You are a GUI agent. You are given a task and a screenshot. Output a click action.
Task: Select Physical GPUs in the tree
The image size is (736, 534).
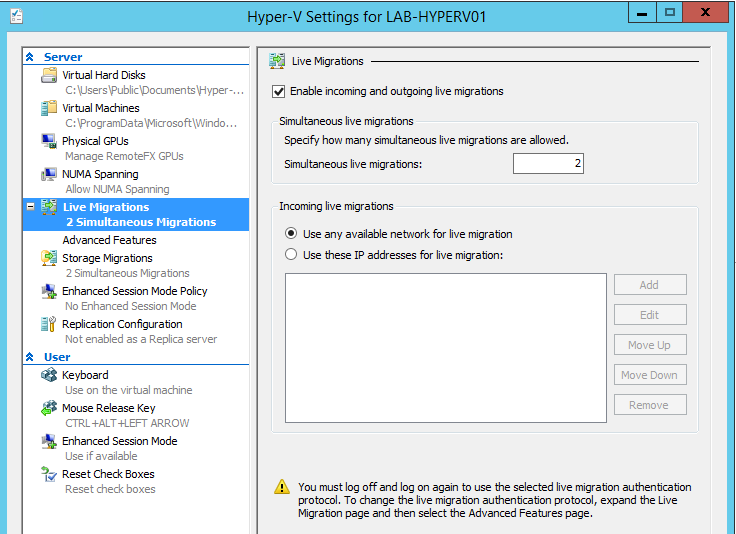pos(95,141)
